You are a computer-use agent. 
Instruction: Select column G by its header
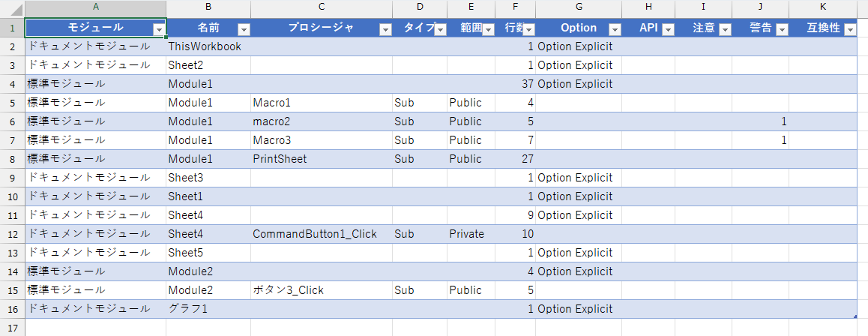578,7
